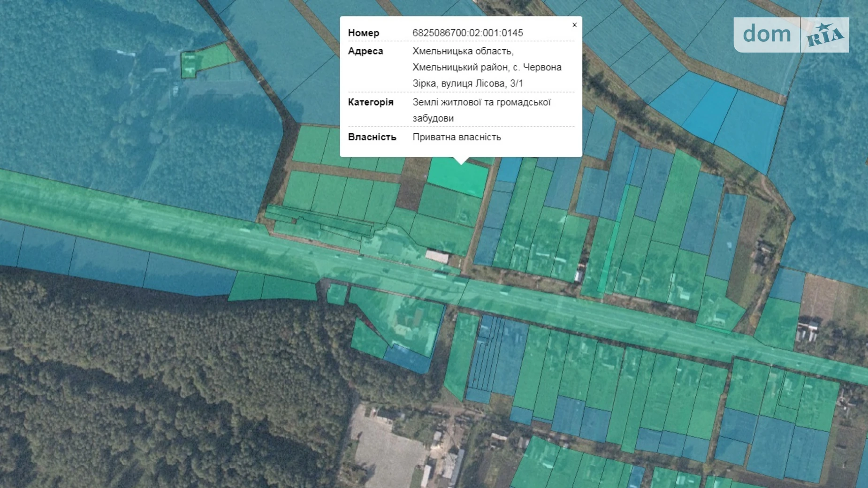Select the isolated green parcel inside forest
Image resolution: width=868 pixels, height=488 pixels.
tap(206, 60)
